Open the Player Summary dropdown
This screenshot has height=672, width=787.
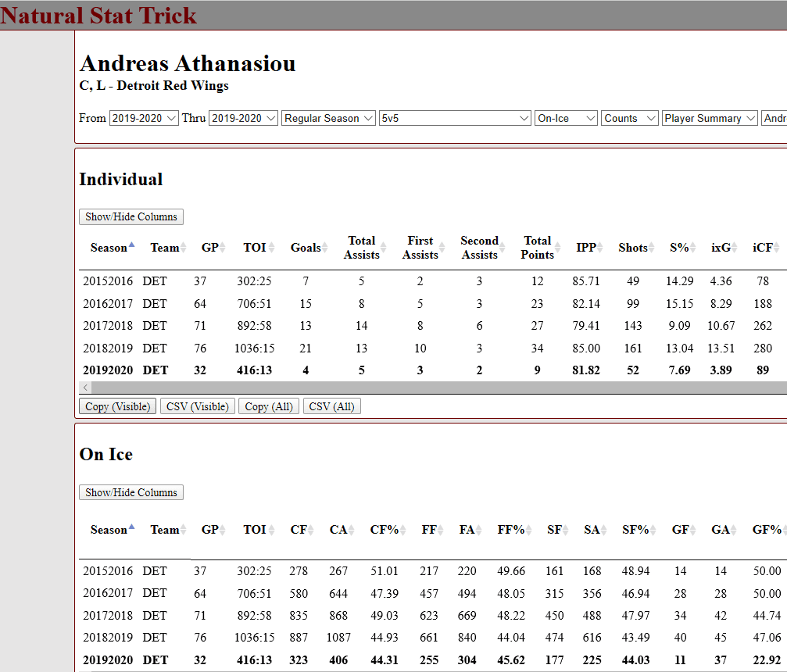(710, 118)
